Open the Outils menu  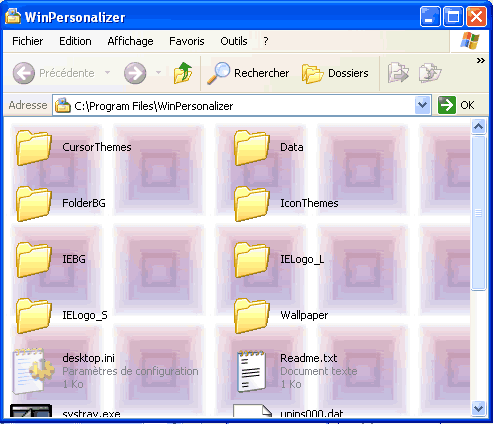tap(234, 41)
